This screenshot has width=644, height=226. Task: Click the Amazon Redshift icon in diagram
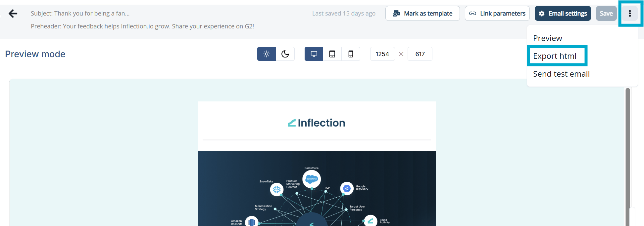pyautogui.click(x=252, y=222)
